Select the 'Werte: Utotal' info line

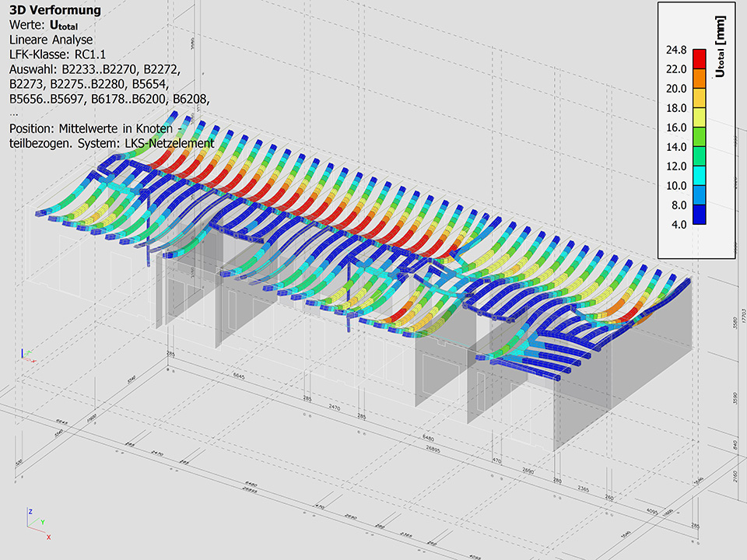click(44, 25)
